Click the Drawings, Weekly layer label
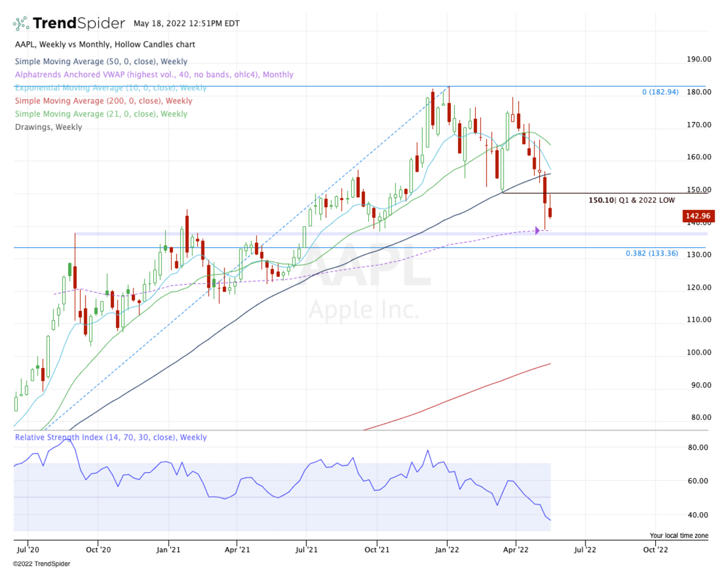 click(x=49, y=127)
